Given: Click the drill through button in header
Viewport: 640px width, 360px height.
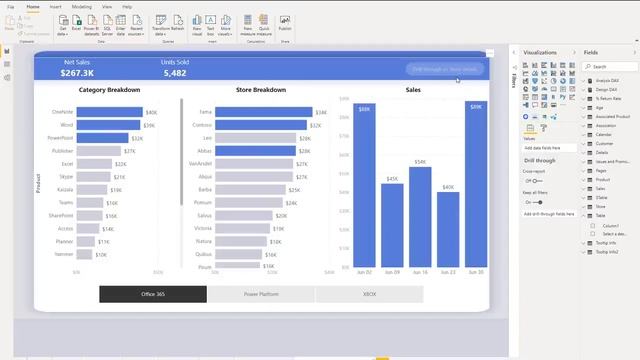Looking at the screenshot, I should (x=445, y=69).
